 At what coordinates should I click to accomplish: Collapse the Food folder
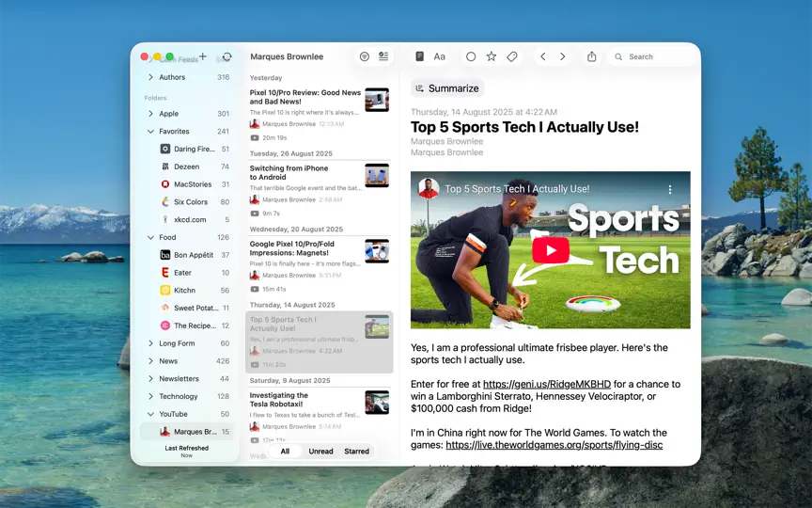150,237
